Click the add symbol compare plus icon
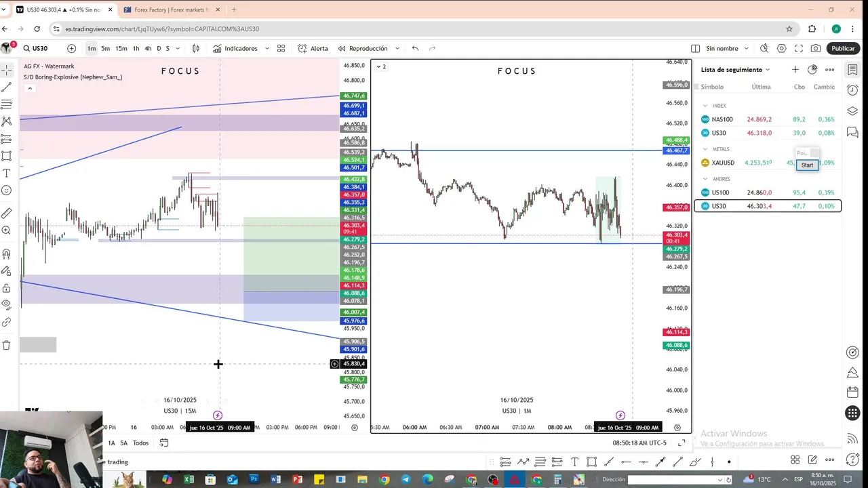868x488 pixels. pyautogui.click(x=71, y=48)
